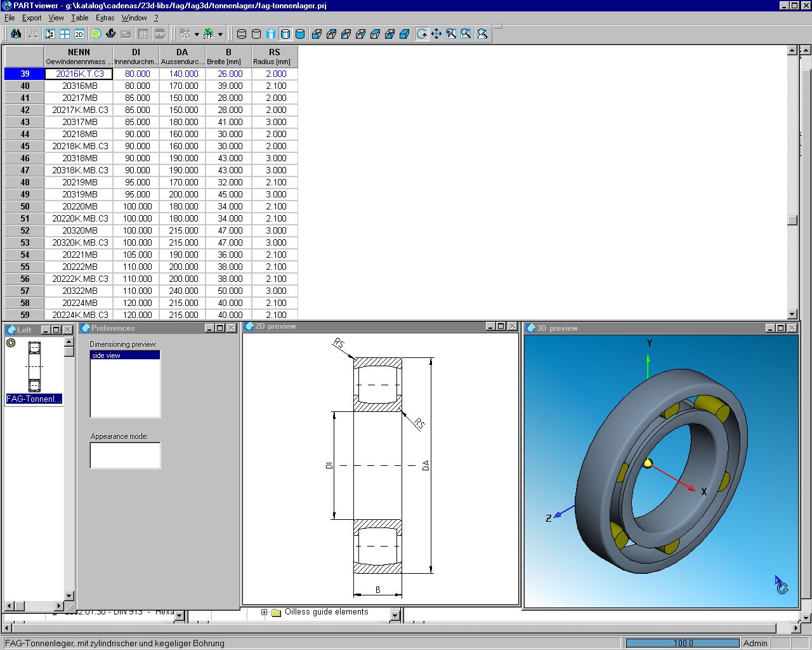Click the green STP export icon
This screenshot has width=812, height=650.
(x=208, y=34)
